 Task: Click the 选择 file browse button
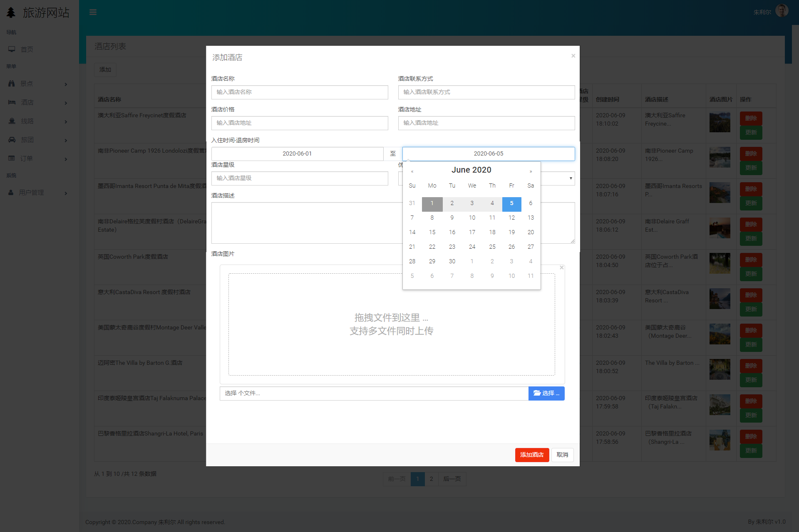click(x=546, y=393)
